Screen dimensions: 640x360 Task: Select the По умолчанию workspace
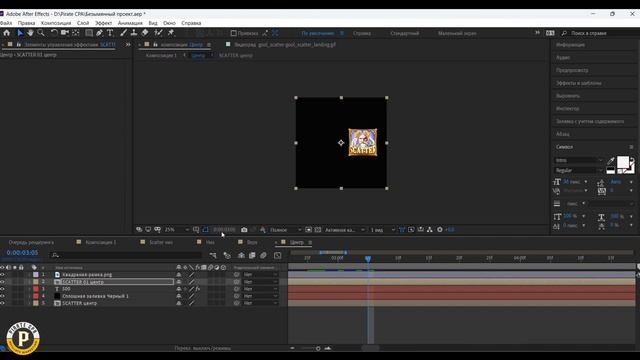point(318,33)
